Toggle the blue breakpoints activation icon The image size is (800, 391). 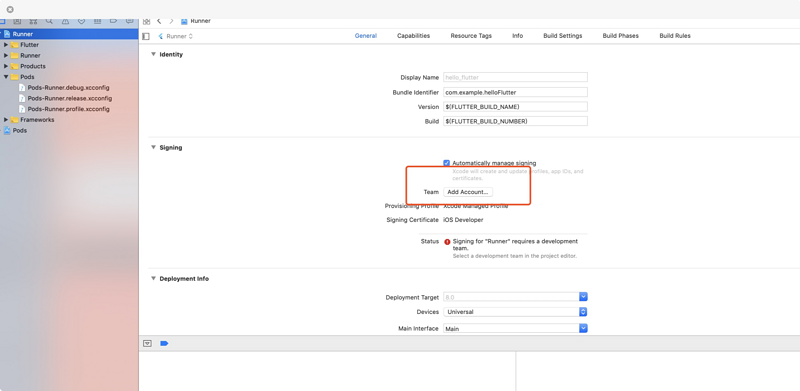164,344
